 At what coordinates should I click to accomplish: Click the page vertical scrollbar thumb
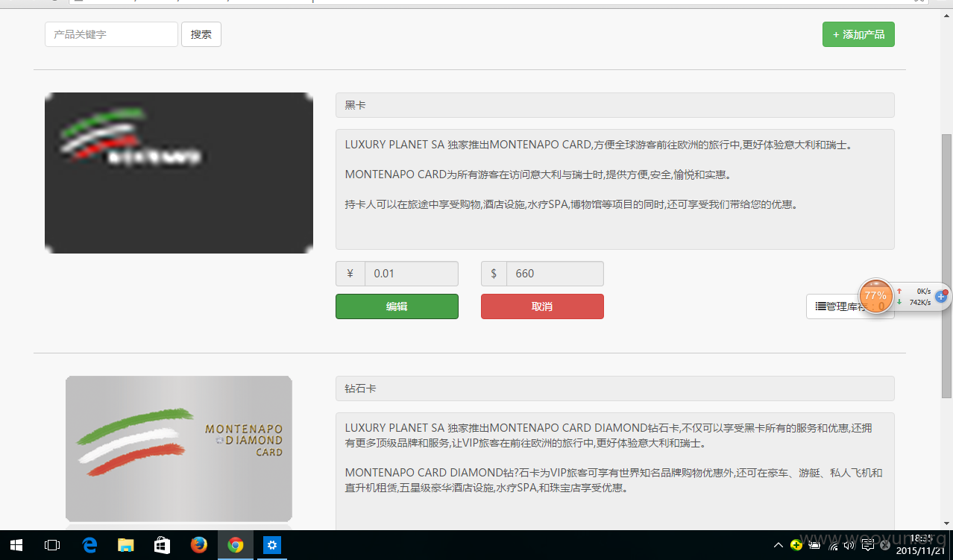coord(947,265)
